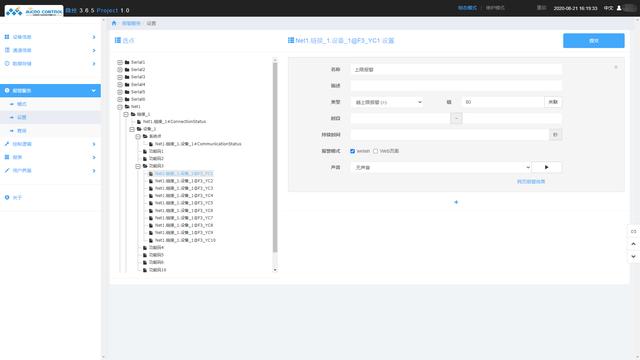Click the list icon heading the tree panel
This screenshot has height=360, width=640.
click(118, 40)
